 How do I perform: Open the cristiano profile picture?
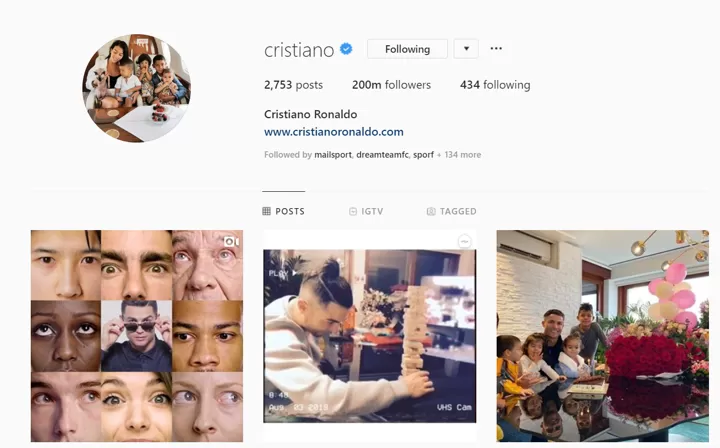(137, 88)
